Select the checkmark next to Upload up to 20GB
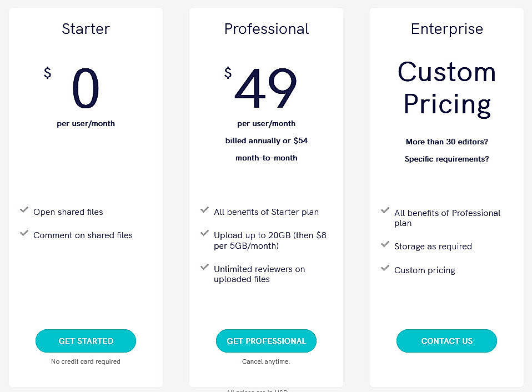This screenshot has height=392, width=532. (205, 233)
